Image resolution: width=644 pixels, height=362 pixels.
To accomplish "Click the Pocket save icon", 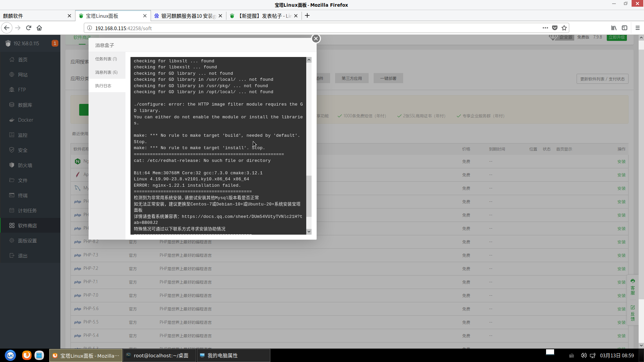I will (555, 28).
